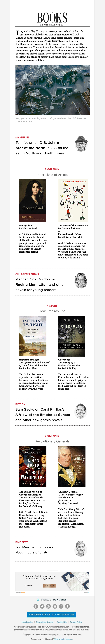The height and width of the screenshot is (644, 105).
Task: Click the AdChoices icon on the ad
Action: point(87,593)
